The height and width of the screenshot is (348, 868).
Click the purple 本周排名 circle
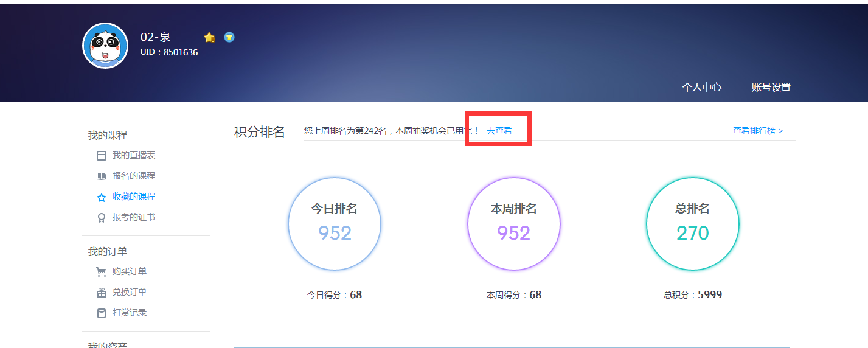click(513, 224)
